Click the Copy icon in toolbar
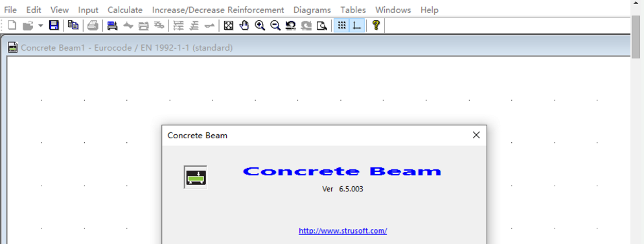The image size is (644, 244). click(x=73, y=25)
